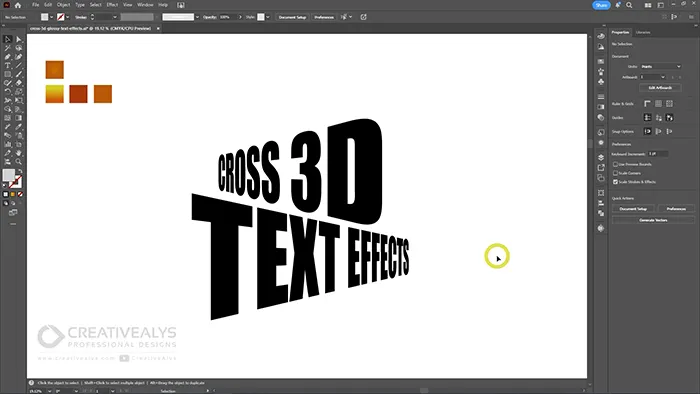The width and height of the screenshot is (700, 394).
Task: Select the Pen tool
Action: tap(8, 57)
